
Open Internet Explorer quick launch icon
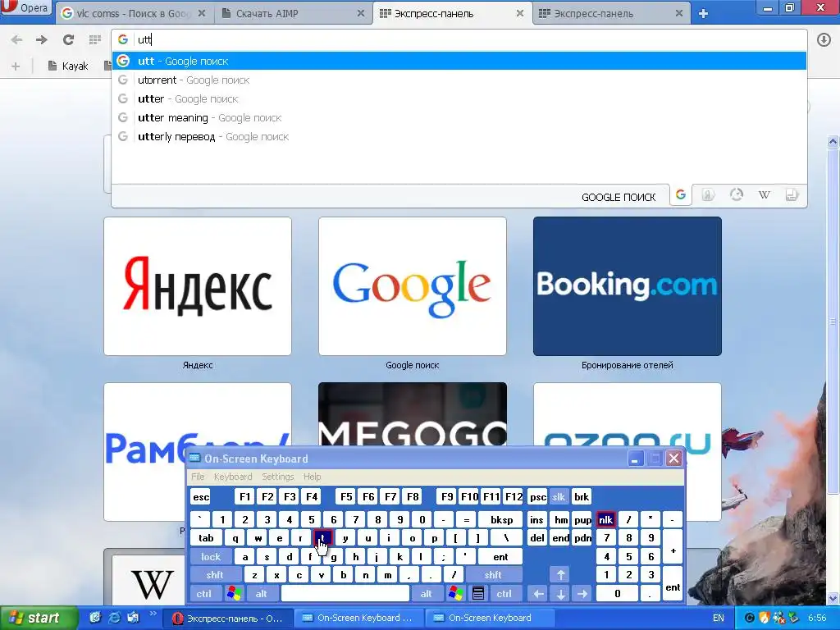coord(114,619)
